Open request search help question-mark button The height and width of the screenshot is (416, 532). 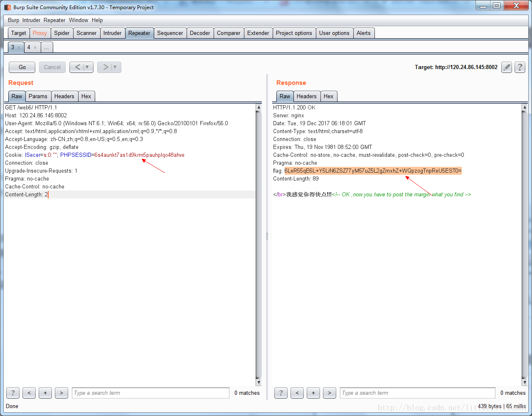tap(13, 393)
